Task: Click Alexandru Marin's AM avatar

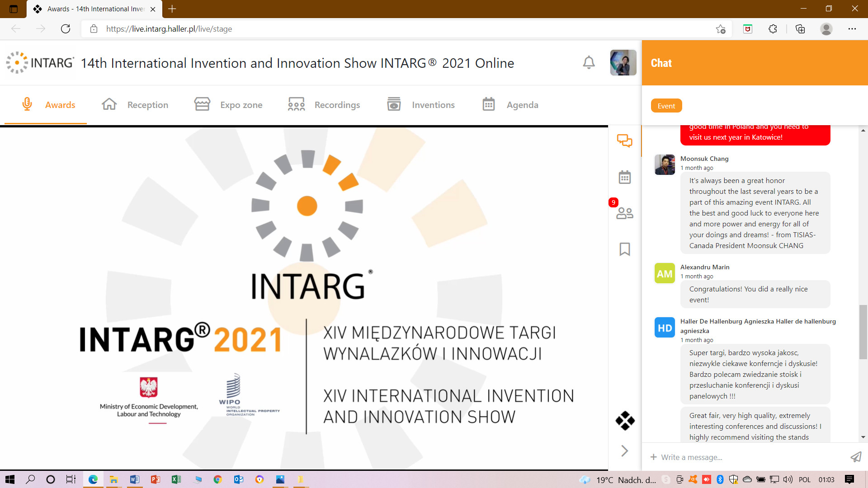Action: click(665, 273)
